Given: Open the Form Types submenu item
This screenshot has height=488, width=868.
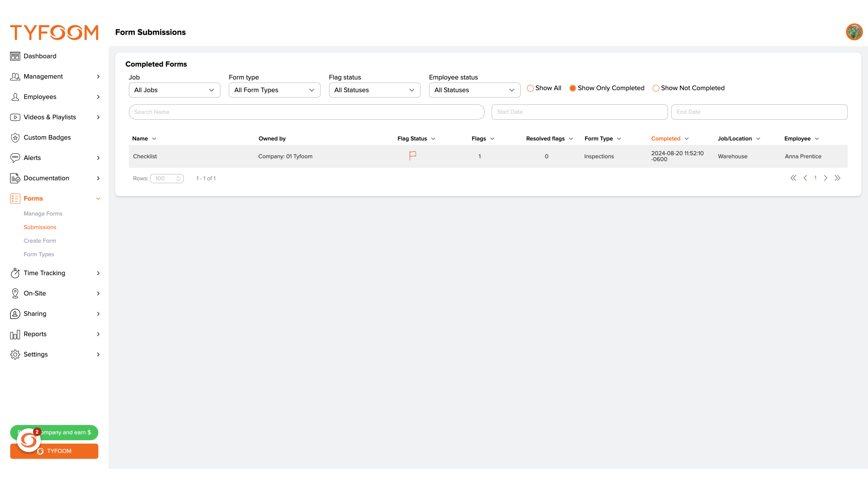Looking at the screenshot, I should coord(39,254).
